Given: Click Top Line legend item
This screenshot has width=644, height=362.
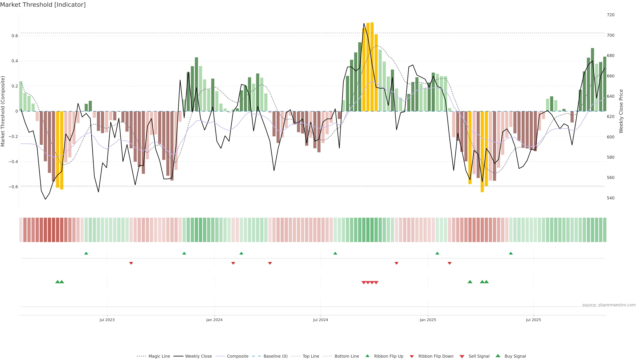Looking at the screenshot, I should 311,356.
